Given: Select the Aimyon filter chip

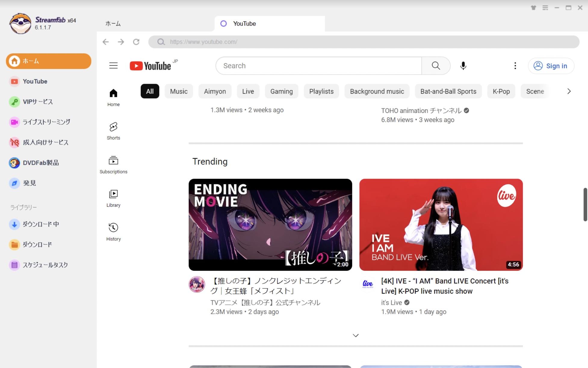Looking at the screenshot, I should pos(215,91).
